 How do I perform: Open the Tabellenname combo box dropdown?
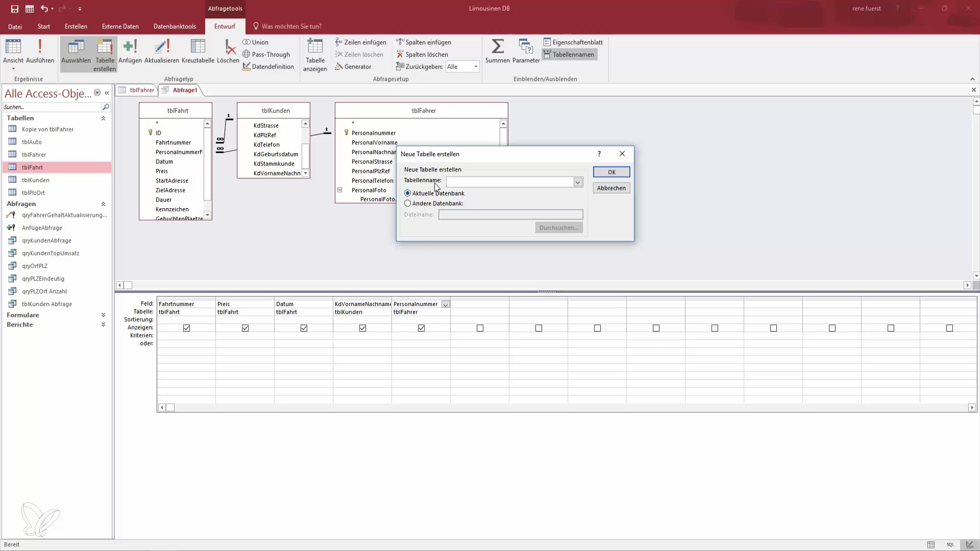click(x=577, y=182)
